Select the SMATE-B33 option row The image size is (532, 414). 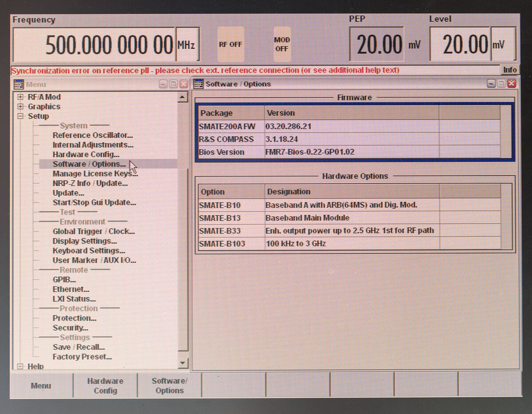pos(349,231)
